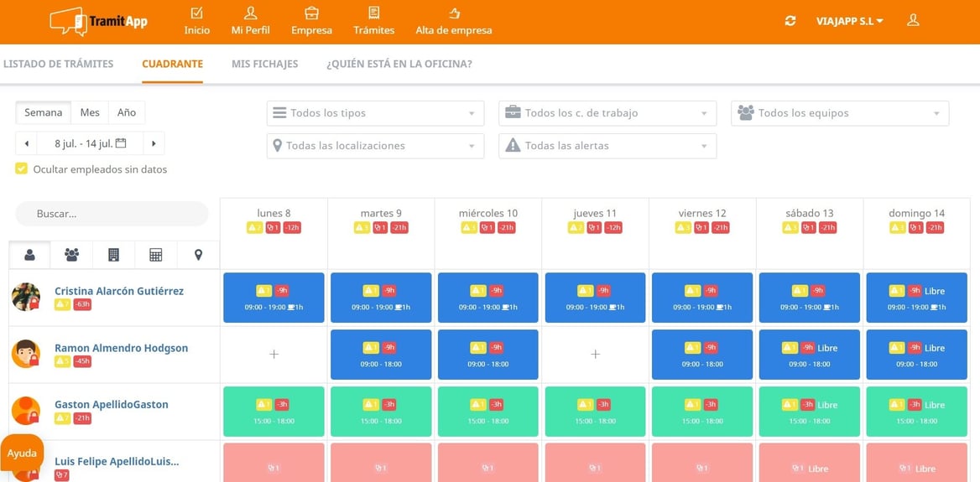The height and width of the screenshot is (482, 980).
Task: Toggle Ocultar empleados sin datos checkbox
Action: pos(21,168)
